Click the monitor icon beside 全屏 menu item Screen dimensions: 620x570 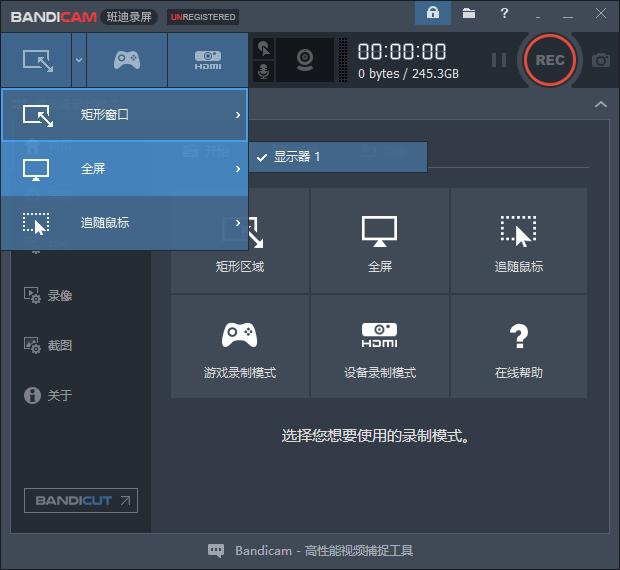coord(36,170)
